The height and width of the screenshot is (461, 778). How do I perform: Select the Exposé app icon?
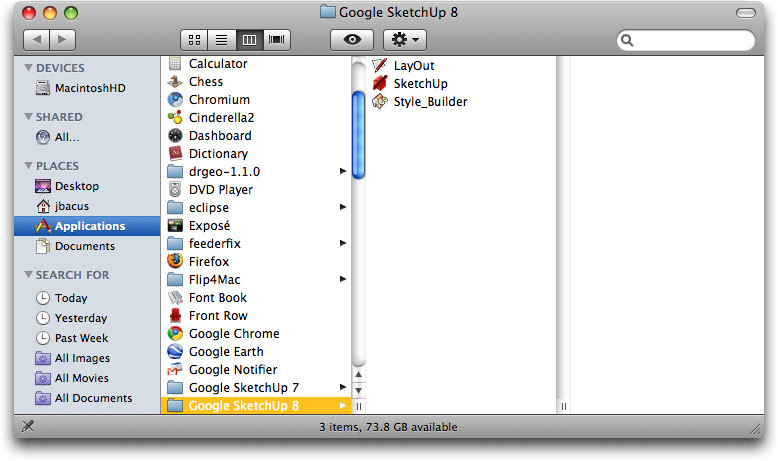tap(175, 225)
